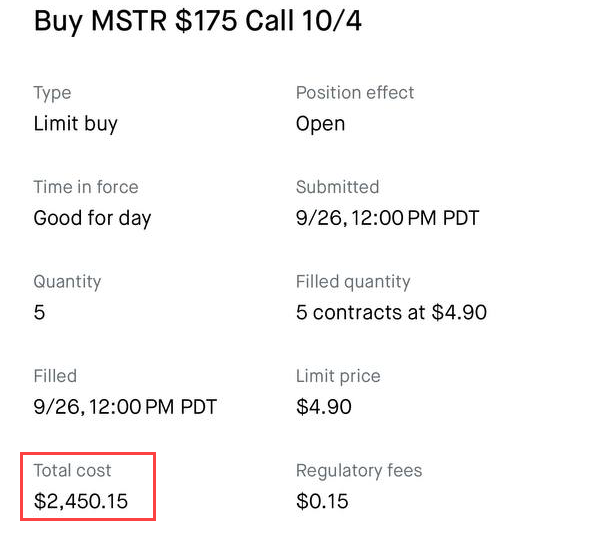
Task: Click the Open position effect value
Action: pyautogui.click(x=320, y=125)
